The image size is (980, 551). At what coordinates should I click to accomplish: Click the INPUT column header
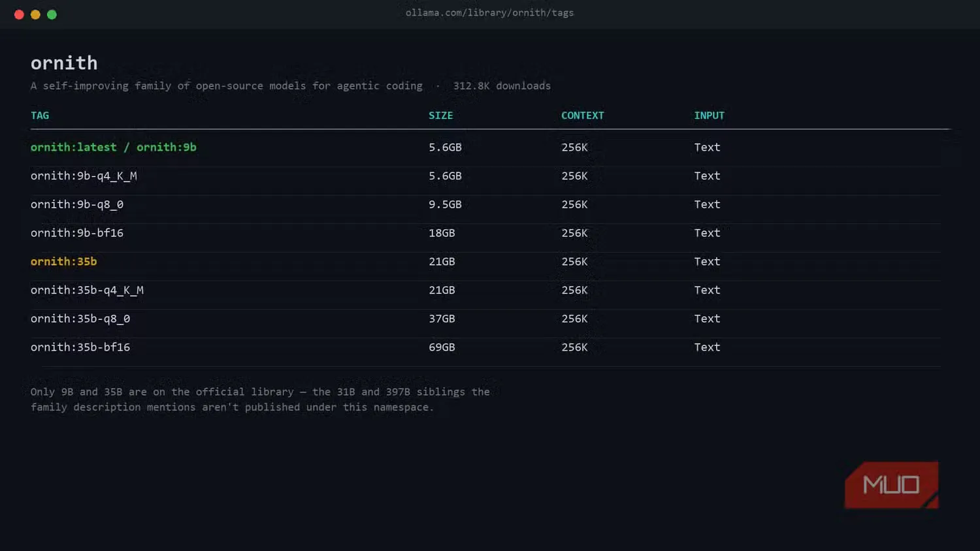pyautogui.click(x=710, y=116)
